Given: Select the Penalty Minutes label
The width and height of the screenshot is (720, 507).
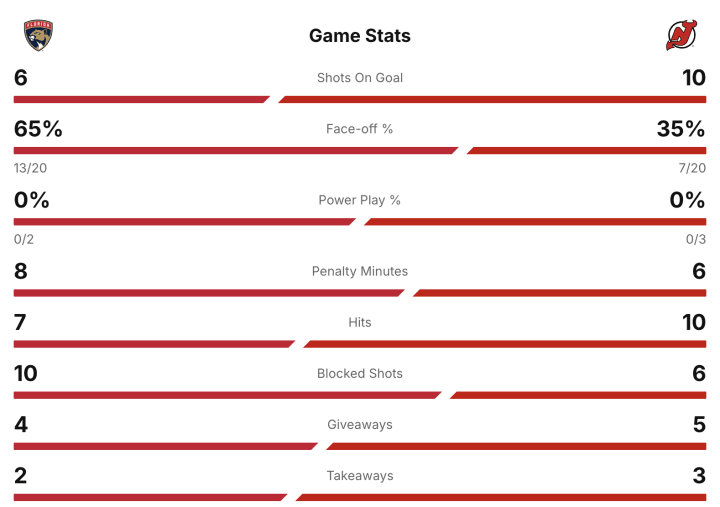Looking at the screenshot, I should click(360, 271).
